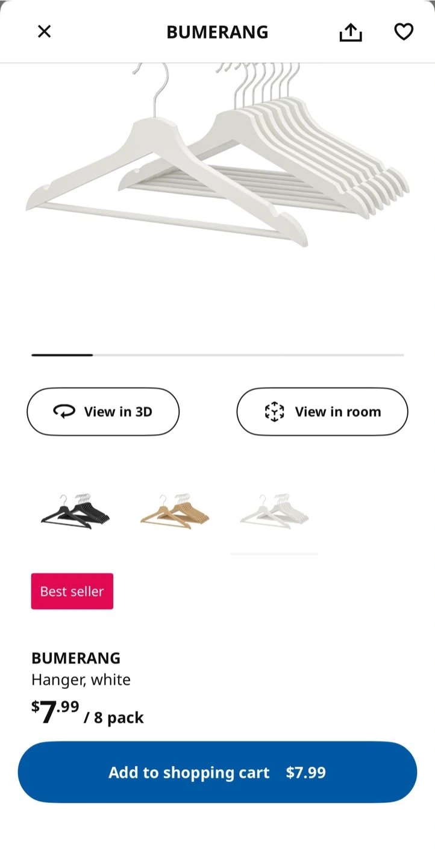
Task: Open View in 3D
Action: point(103,412)
